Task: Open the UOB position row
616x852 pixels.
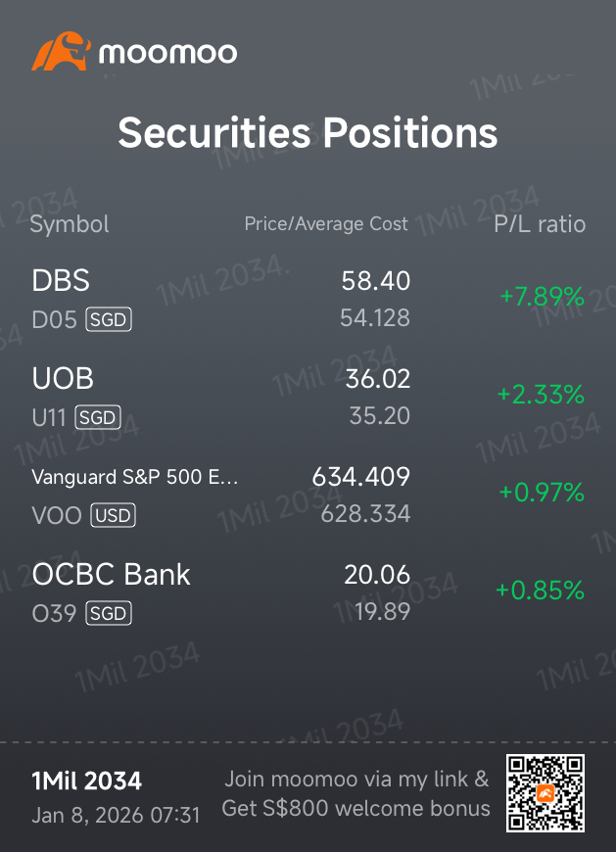Action: pos(63,379)
